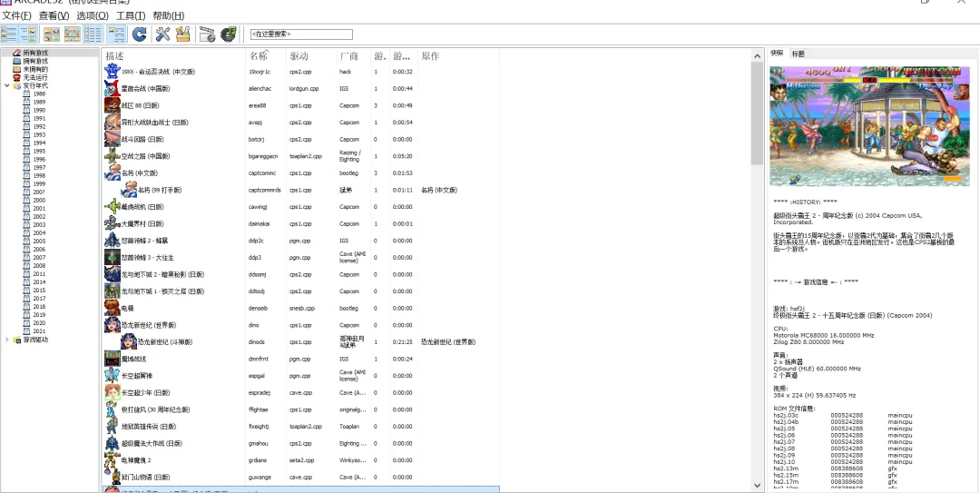The height and width of the screenshot is (493, 980).
Task: Click the 0:05:20 play time cell
Action: click(403, 156)
